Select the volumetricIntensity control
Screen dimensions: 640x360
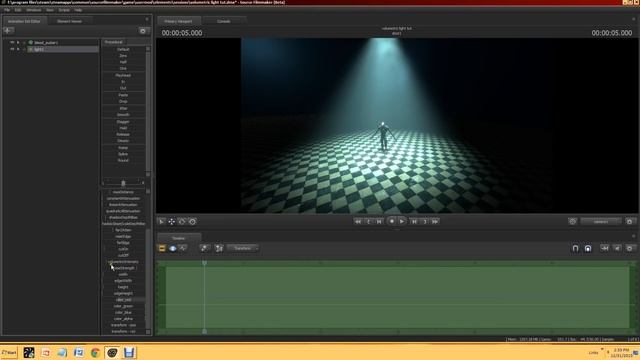point(123,262)
